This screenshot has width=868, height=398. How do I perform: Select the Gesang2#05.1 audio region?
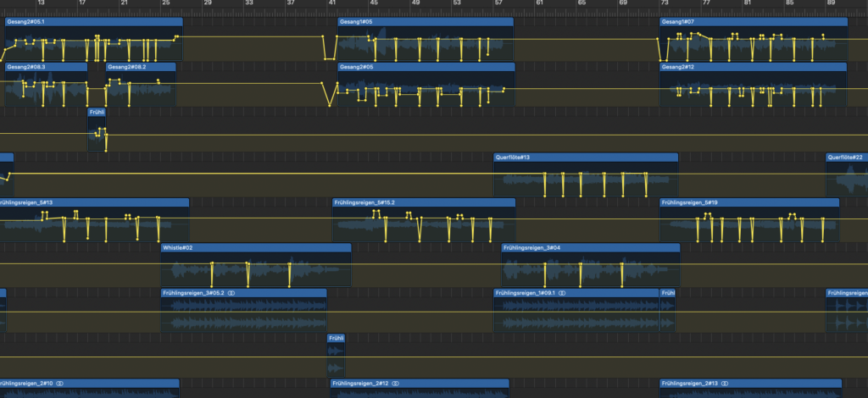click(x=93, y=39)
